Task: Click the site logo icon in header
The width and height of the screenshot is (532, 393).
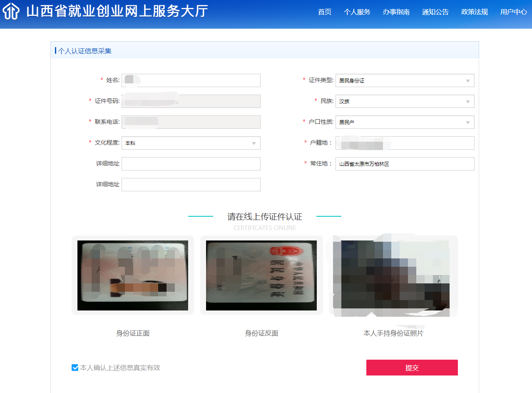Action: coord(11,12)
